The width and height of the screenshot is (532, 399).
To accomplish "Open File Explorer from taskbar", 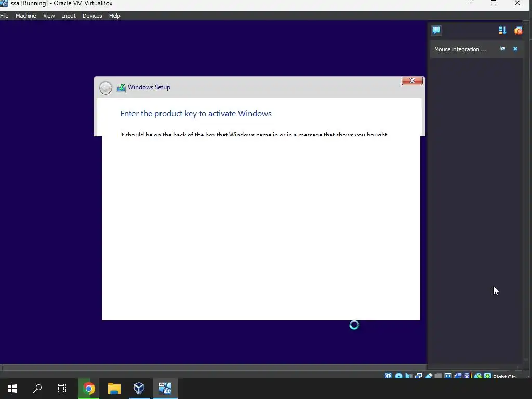I will click(x=114, y=389).
